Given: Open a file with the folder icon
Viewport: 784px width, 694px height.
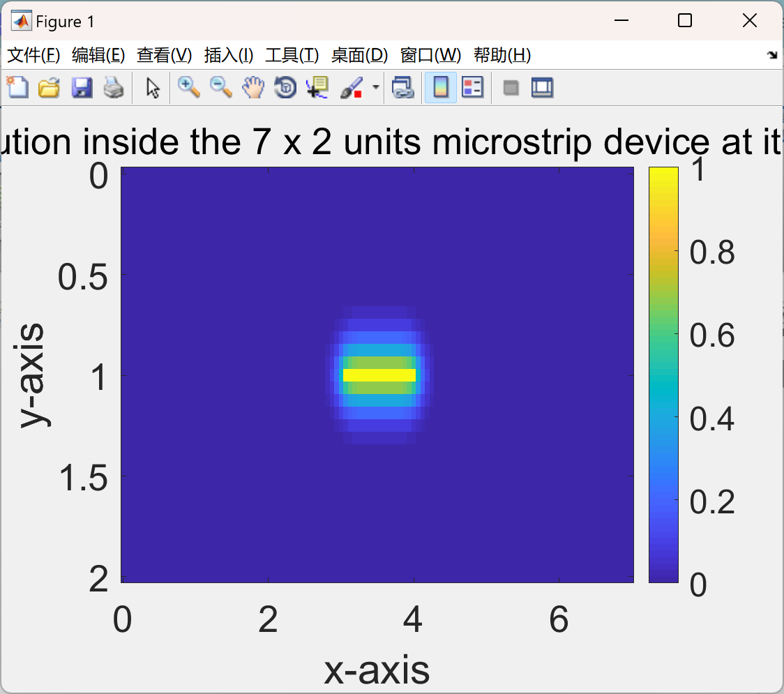Looking at the screenshot, I should [x=50, y=88].
